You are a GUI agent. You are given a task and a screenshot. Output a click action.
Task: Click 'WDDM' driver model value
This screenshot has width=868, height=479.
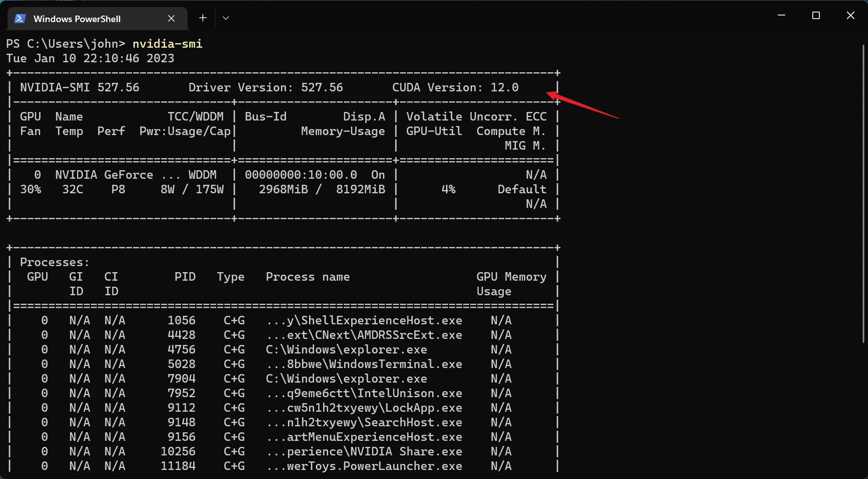203,175
